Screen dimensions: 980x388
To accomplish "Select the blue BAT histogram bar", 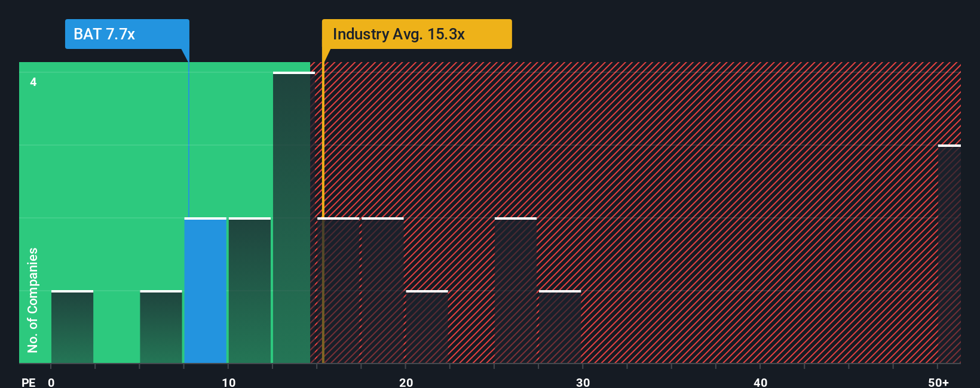I will pyautogui.click(x=206, y=291).
